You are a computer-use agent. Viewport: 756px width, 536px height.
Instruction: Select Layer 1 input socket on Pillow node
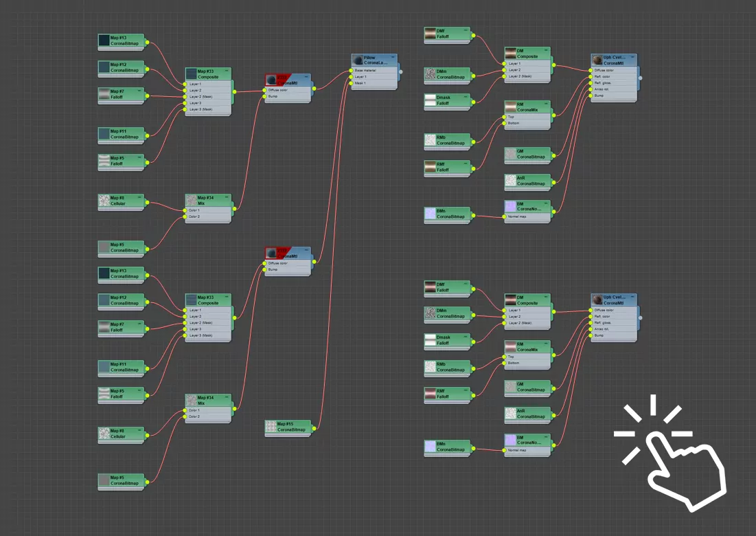click(x=351, y=76)
